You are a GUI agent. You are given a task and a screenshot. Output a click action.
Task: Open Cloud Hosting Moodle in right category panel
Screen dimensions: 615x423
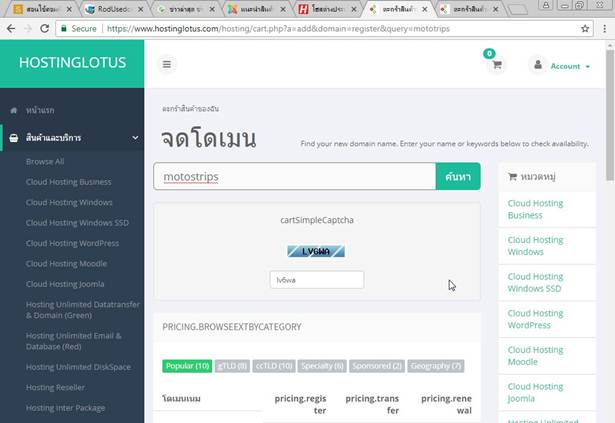pos(535,356)
